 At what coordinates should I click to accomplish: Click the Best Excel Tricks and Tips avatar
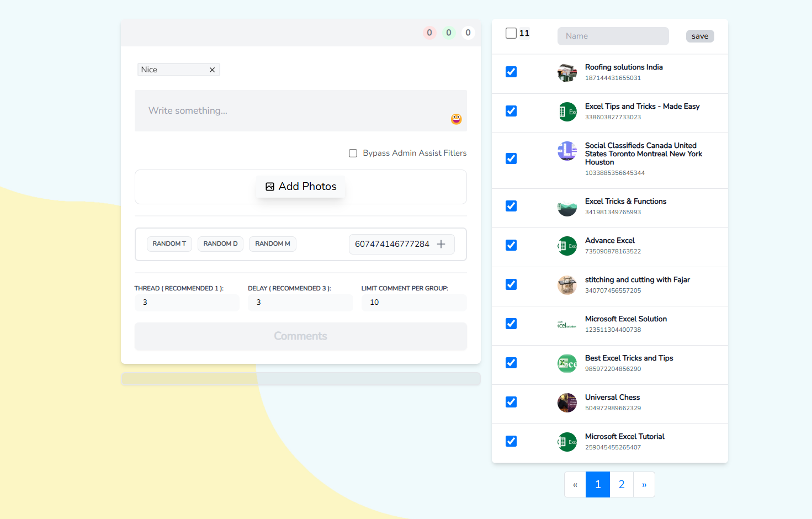click(567, 363)
